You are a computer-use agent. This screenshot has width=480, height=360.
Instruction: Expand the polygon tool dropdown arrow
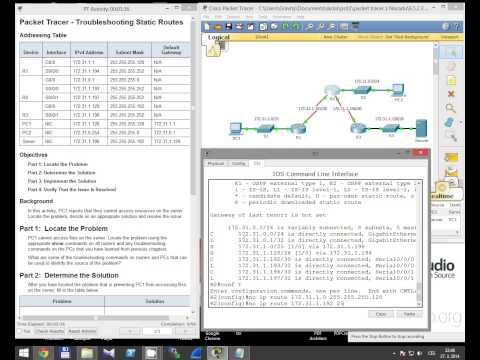pyautogui.click(x=460, y=123)
